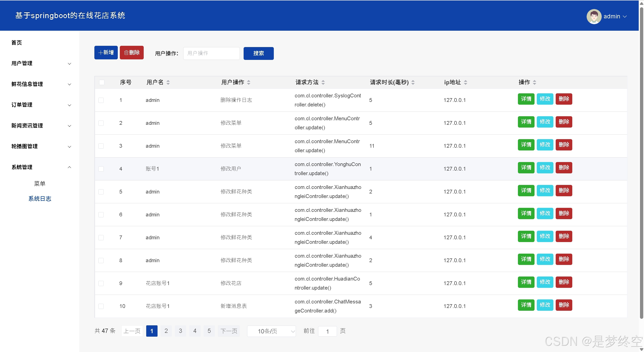Image resolution: width=644 pixels, height=352 pixels.
Task: Sort by 请求时长(毫秒) column arrows
Action: pyautogui.click(x=413, y=82)
